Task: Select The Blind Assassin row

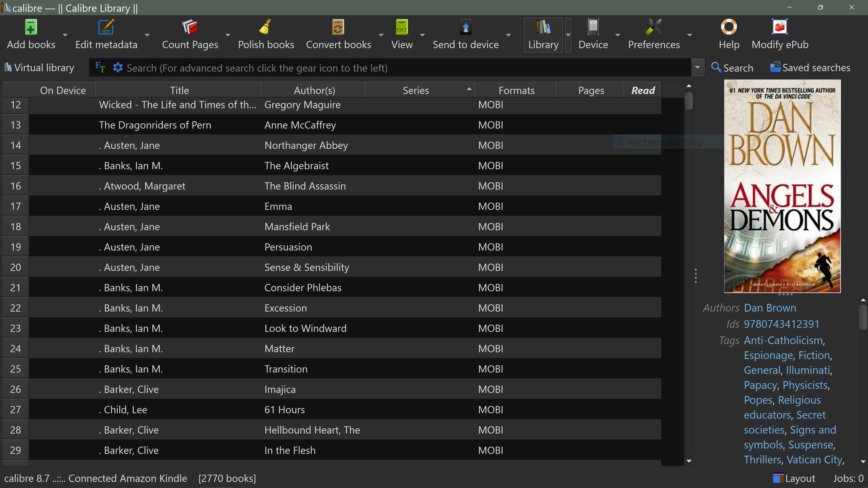Action: click(x=345, y=186)
